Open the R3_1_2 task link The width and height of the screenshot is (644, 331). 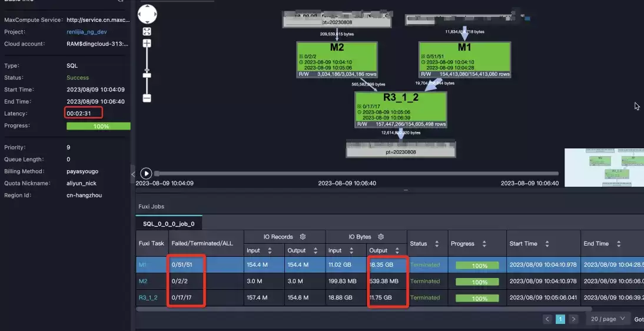click(148, 297)
